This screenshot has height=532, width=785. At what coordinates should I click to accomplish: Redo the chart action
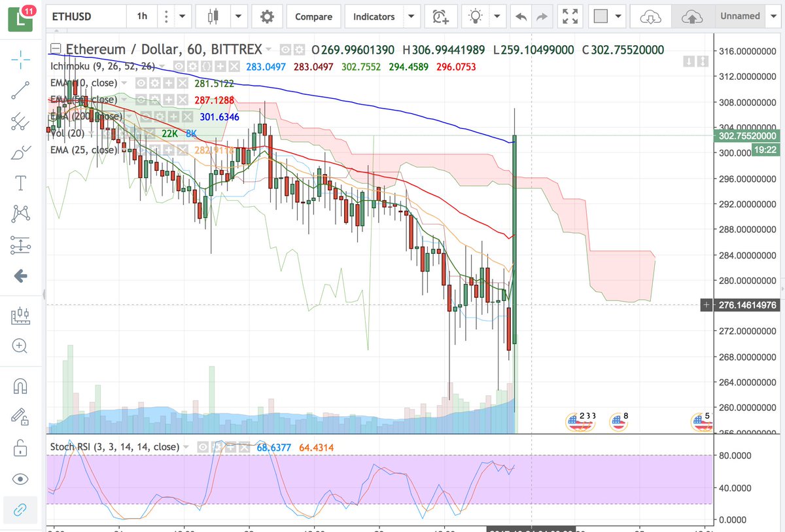(x=541, y=16)
